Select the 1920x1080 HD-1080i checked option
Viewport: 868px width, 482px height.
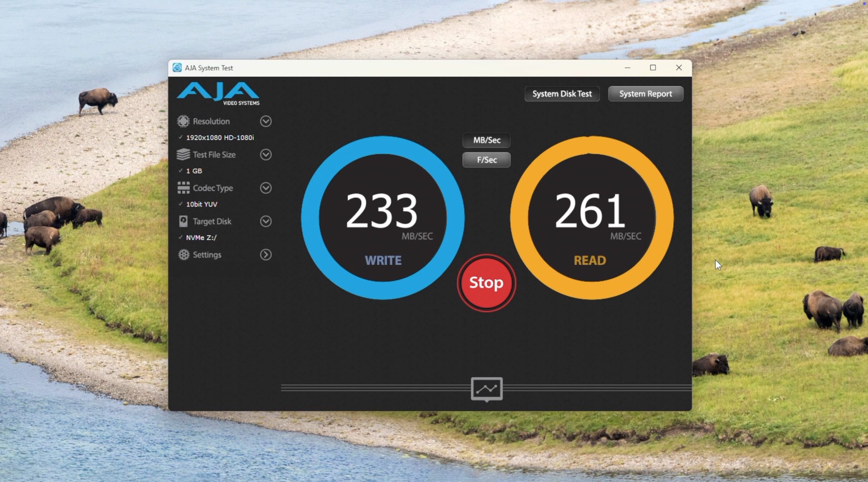coord(220,137)
